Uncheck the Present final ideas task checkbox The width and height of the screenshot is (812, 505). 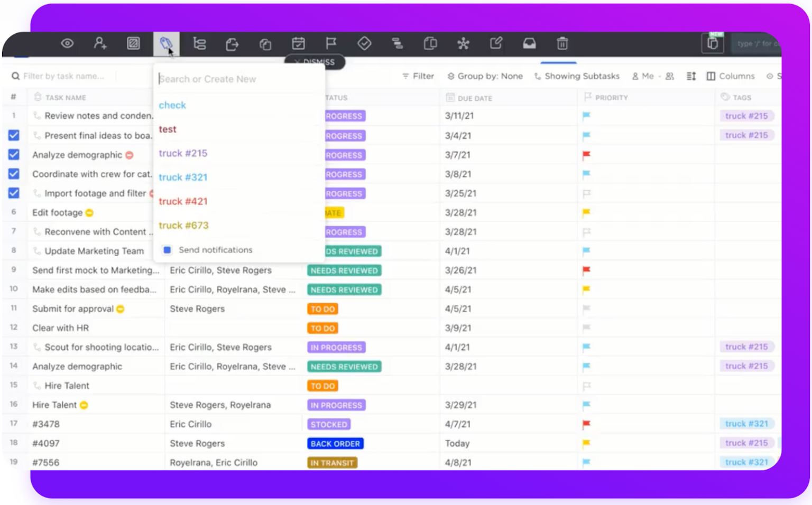(x=14, y=135)
